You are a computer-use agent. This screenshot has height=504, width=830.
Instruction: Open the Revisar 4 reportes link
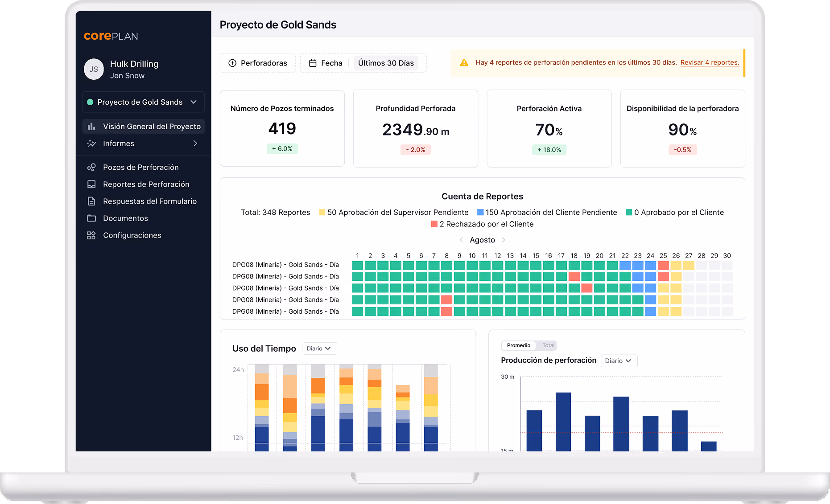click(710, 62)
